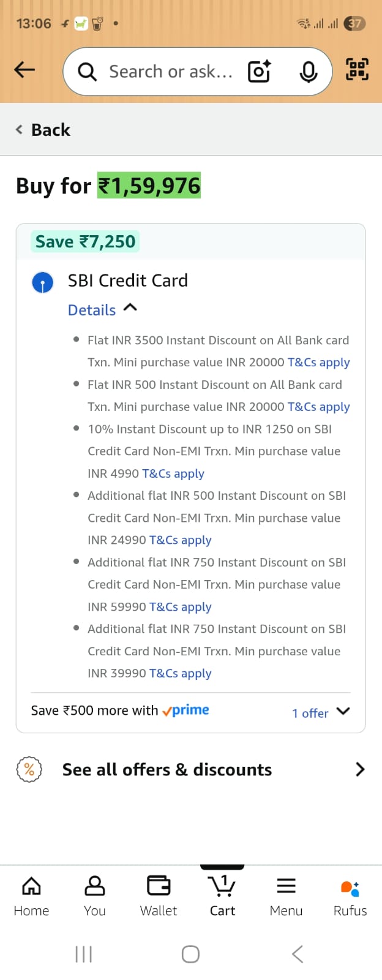Open See all offers & discounts

[x=190, y=770]
